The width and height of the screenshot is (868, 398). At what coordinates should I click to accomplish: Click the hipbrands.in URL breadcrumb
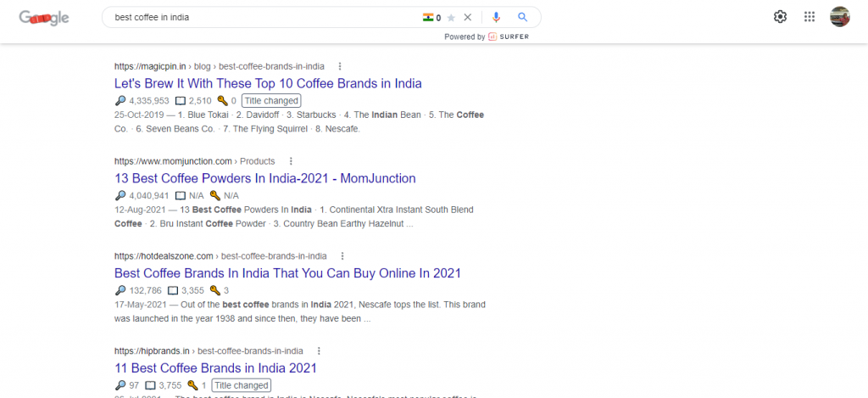tap(209, 350)
